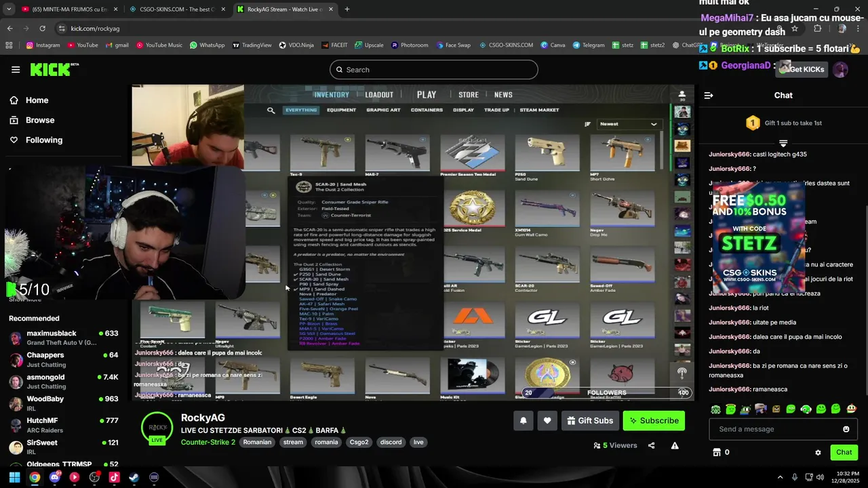Open the Chrome apps grid icon
The height and width of the screenshot is (488, 868).
point(9,45)
